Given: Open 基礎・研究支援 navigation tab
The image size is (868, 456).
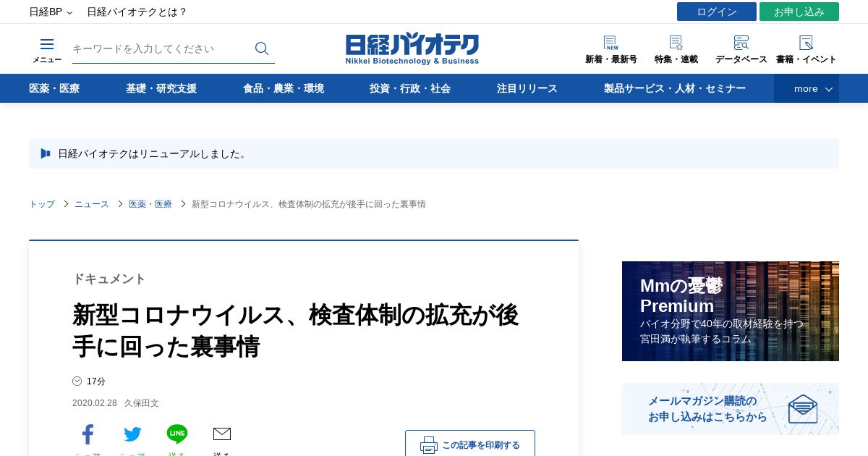Looking at the screenshot, I should (161, 88).
